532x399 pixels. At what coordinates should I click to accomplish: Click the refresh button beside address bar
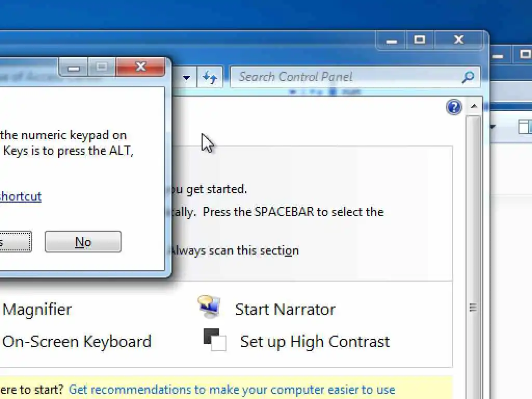click(x=210, y=77)
